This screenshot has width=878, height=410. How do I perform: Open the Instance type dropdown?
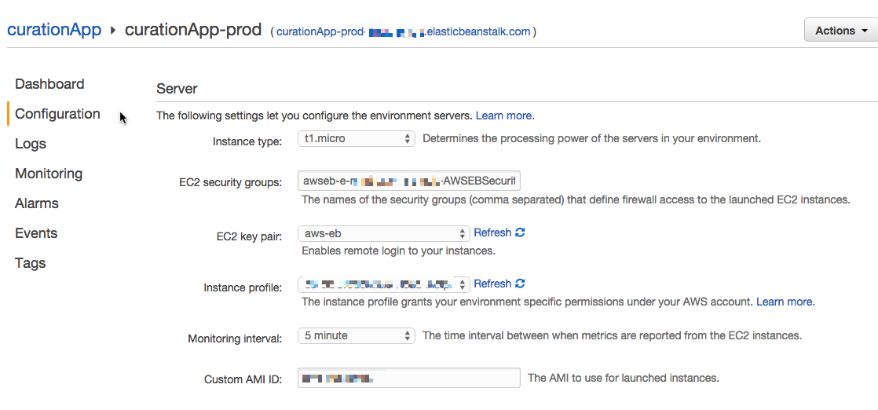coord(356,139)
